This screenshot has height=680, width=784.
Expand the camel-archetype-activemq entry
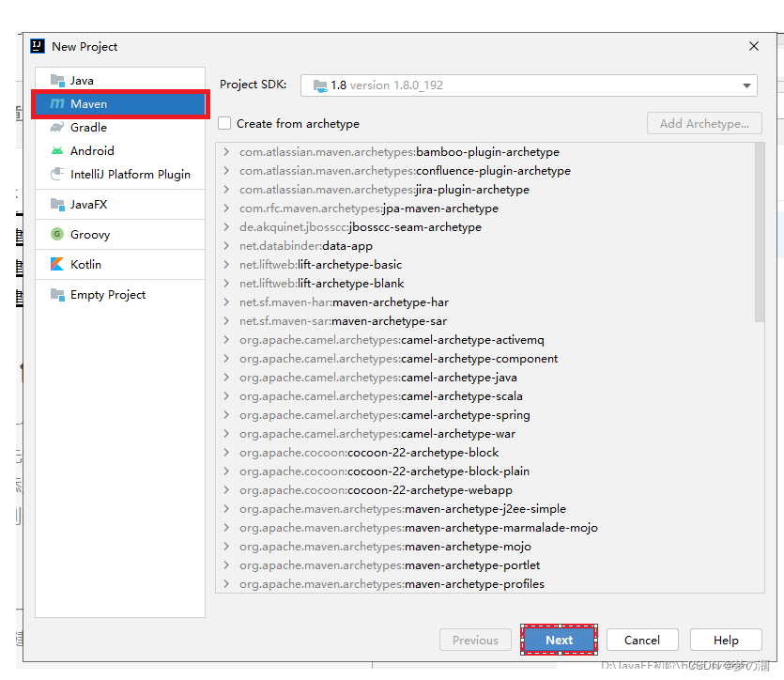226,339
